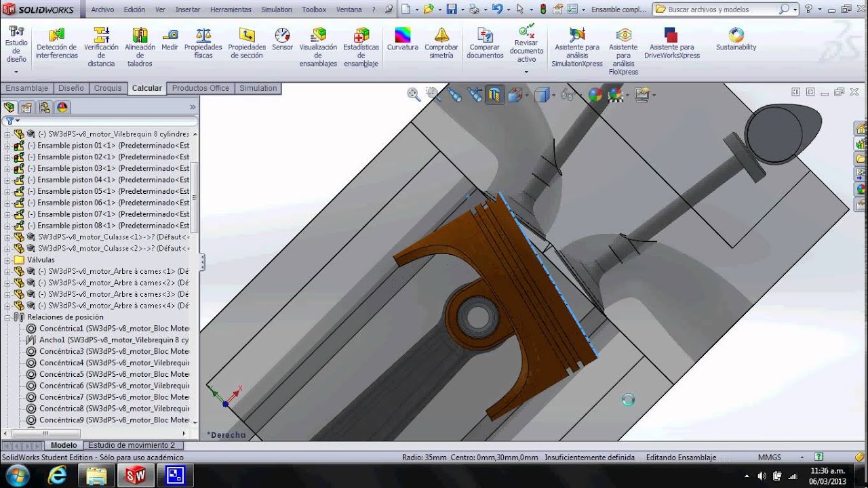Click the MMGS unit system
Image resolution: width=868 pixels, height=488 pixels.
point(770,457)
